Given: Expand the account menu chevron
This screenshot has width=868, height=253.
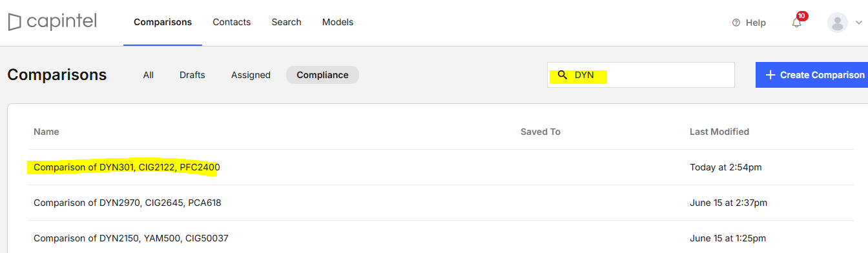Looking at the screenshot, I should (858, 23).
